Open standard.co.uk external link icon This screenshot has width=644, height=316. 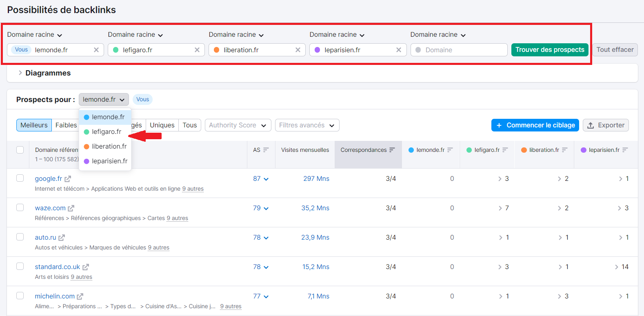(x=86, y=267)
